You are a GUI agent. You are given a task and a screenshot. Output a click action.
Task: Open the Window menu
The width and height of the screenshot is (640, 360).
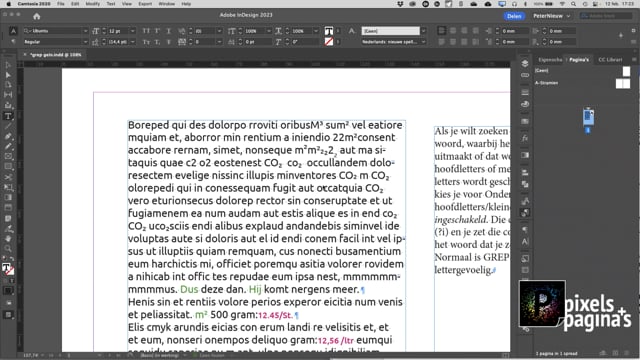tap(167, 4)
